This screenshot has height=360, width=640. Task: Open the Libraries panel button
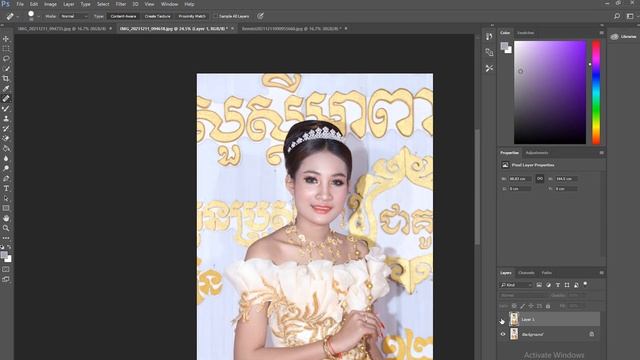[x=623, y=37]
